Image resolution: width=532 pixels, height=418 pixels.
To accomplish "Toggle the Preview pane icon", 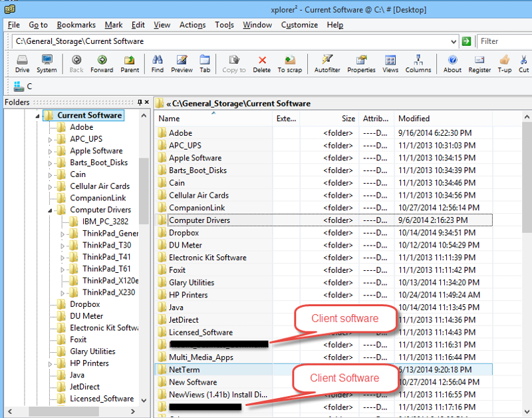I will 182,63.
